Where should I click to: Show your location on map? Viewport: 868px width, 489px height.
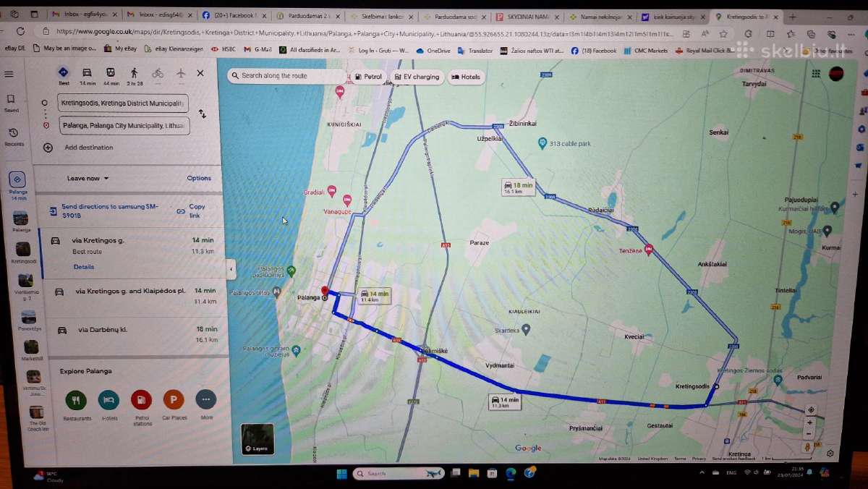click(810, 409)
